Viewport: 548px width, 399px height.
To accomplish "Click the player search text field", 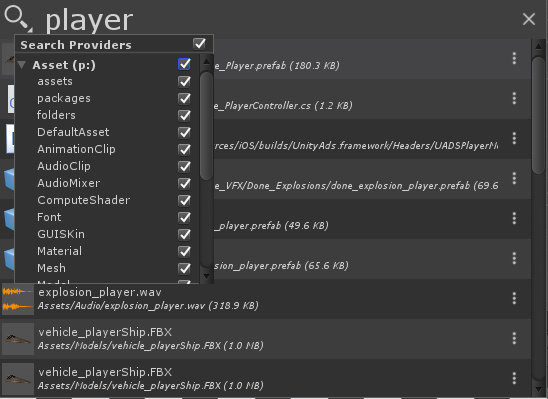I will 280,20.
